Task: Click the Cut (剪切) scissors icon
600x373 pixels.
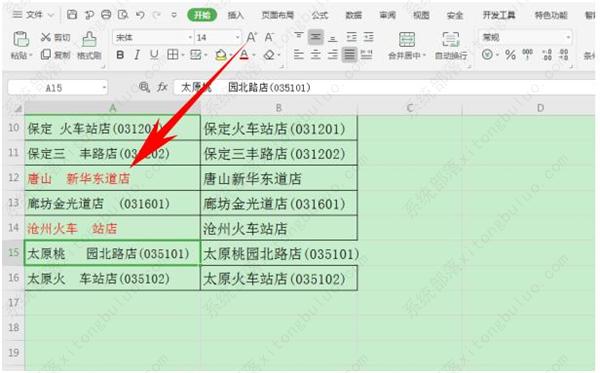Action: (x=46, y=37)
